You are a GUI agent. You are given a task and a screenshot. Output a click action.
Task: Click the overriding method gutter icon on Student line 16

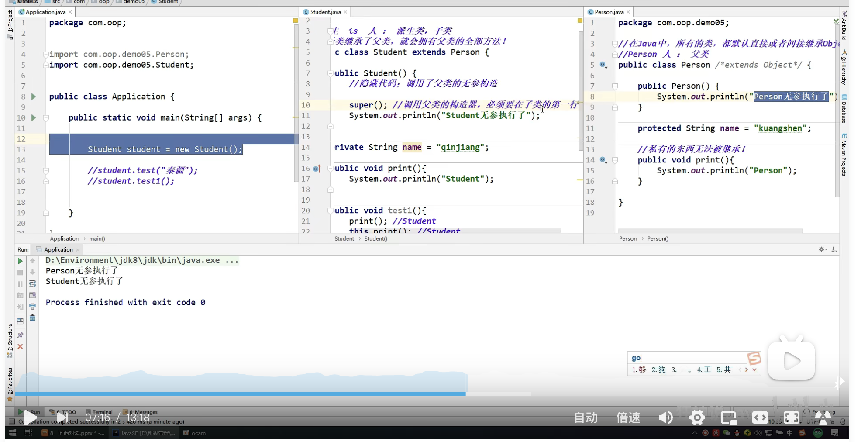point(317,169)
